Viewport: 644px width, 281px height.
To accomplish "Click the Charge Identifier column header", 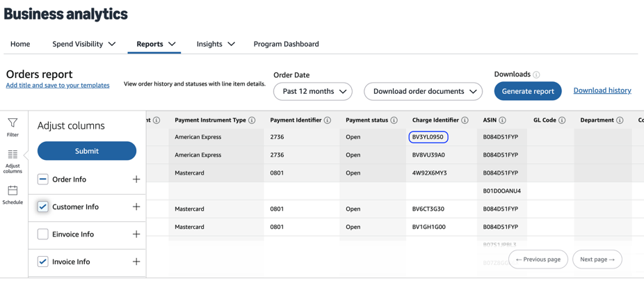I will point(436,120).
